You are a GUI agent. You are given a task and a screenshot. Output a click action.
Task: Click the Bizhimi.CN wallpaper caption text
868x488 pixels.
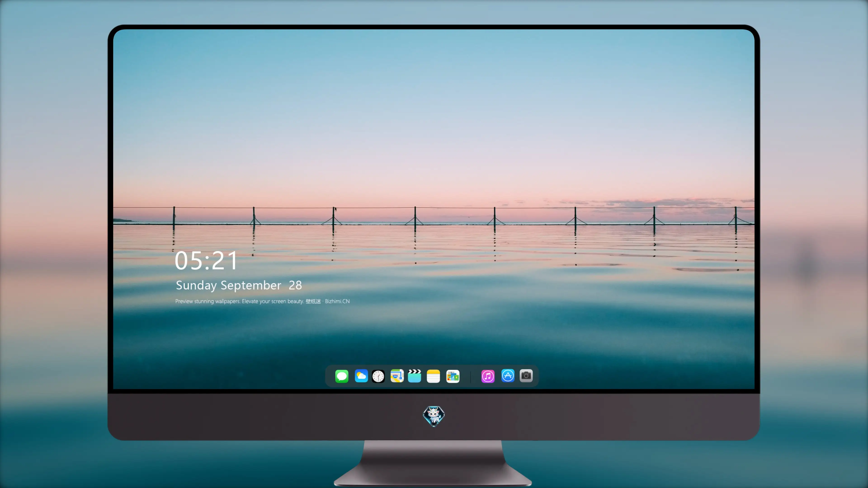click(262, 301)
